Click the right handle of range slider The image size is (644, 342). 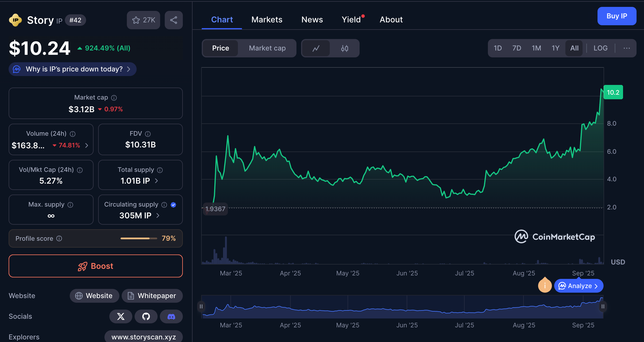click(603, 306)
